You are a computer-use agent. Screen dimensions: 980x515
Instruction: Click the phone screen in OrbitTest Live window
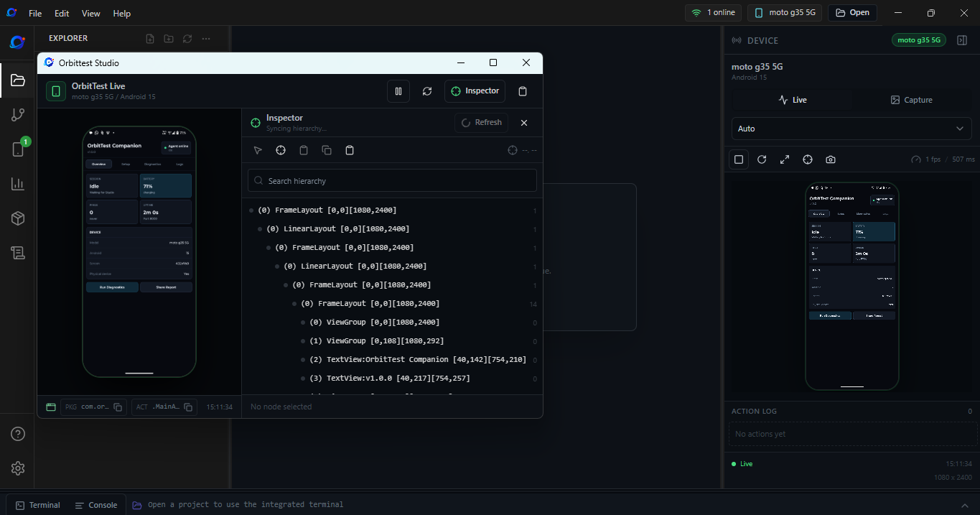coord(139,252)
